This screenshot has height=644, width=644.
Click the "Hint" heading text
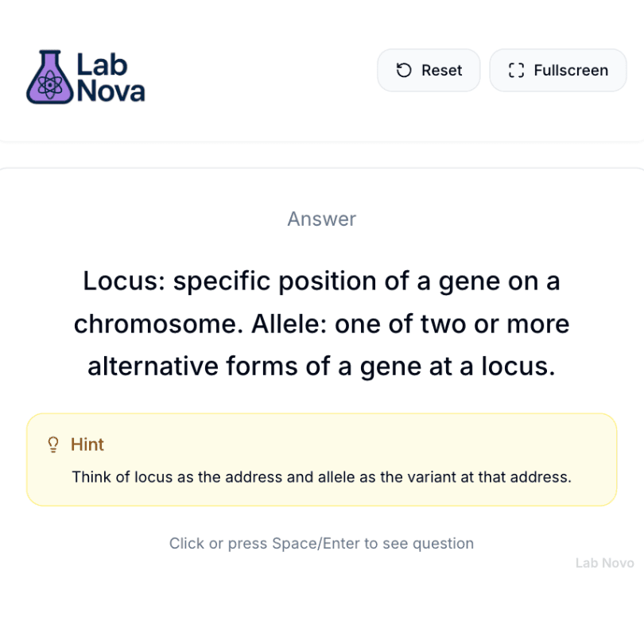(87, 444)
